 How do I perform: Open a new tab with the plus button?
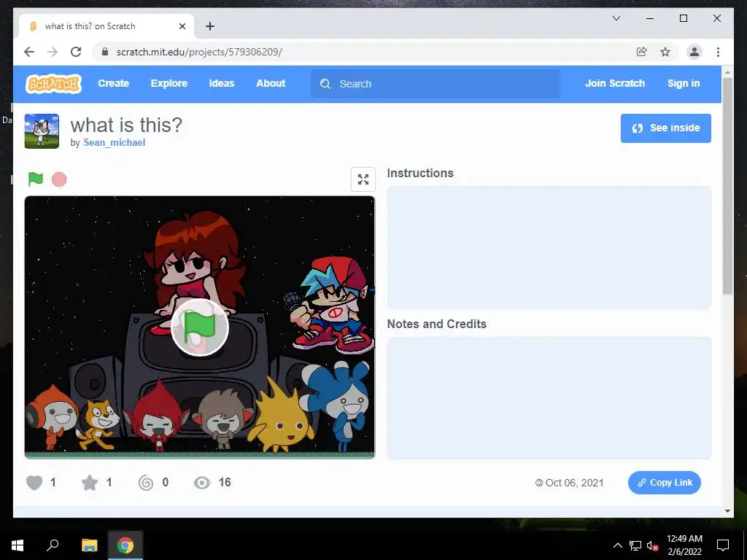210,26
